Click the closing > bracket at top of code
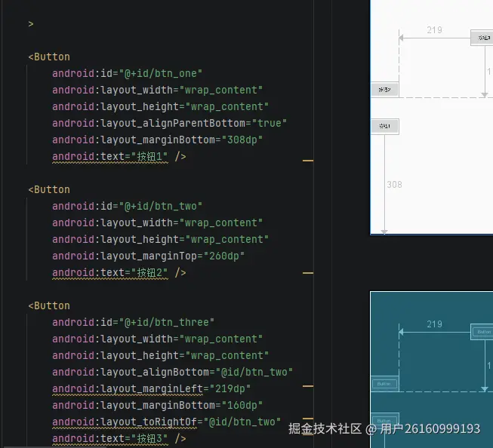493x448 pixels. coord(30,24)
